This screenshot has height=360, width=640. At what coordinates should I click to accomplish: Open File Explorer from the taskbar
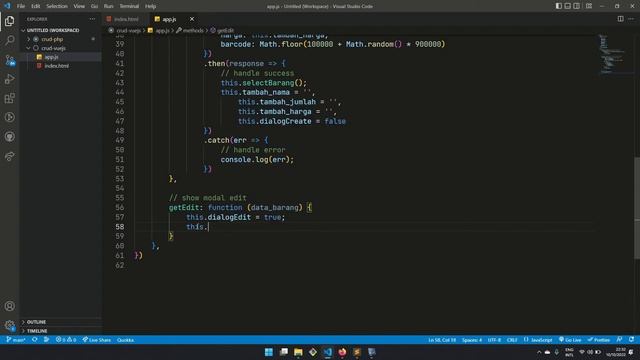click(298, 352)
